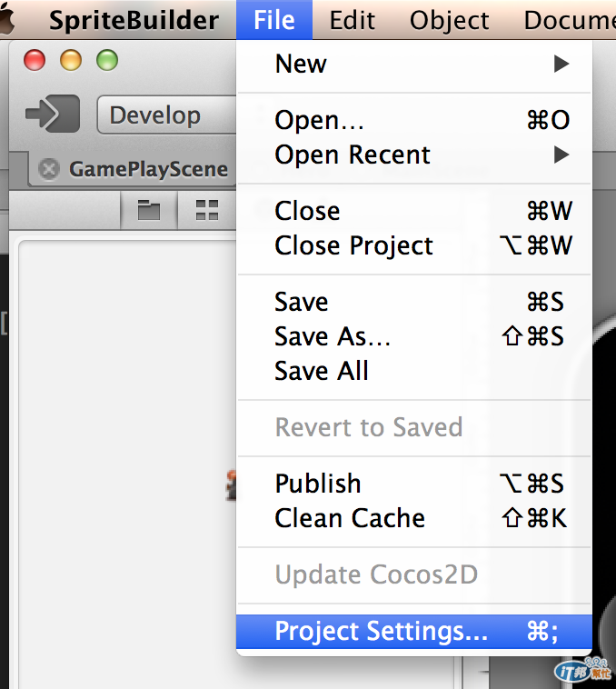Switch to the GamePlayScene tab
The image size is (616, 689).
pyautogui.click(x=148, y=169)
